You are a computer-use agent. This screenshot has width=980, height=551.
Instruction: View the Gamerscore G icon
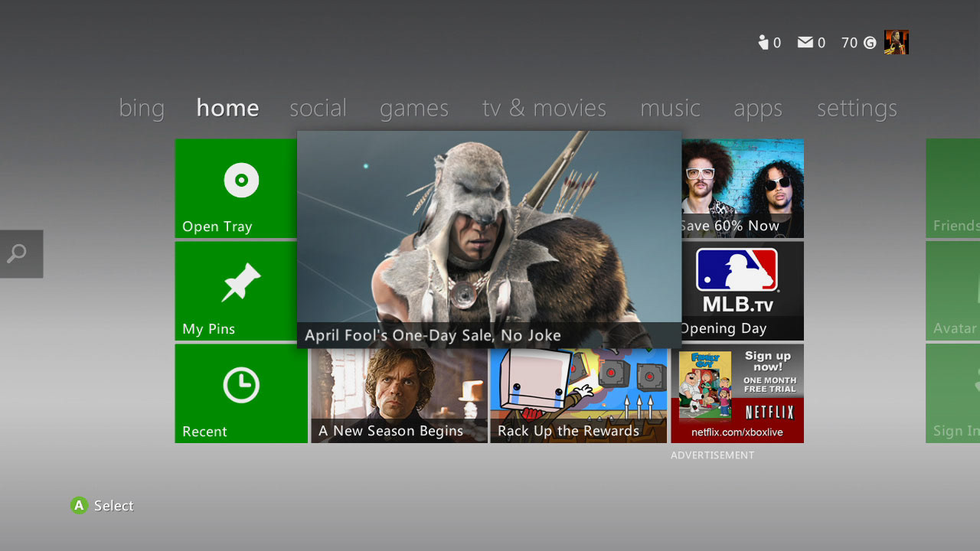click(x=870, y=43)
